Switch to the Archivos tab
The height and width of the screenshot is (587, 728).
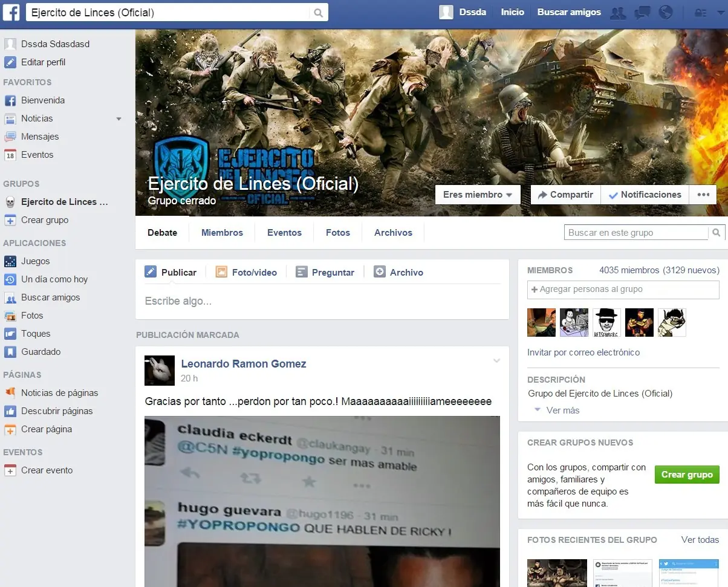pyautogui.click(x=393, y=233)
